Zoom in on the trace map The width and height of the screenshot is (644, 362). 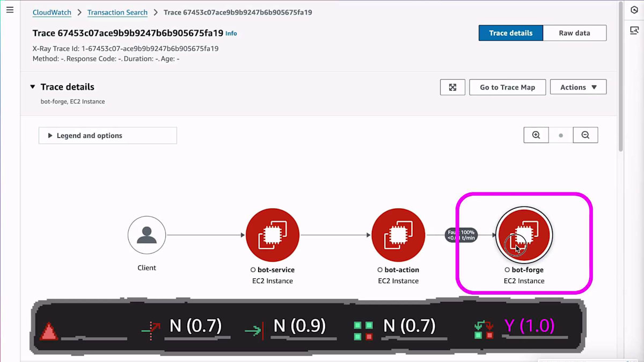click(536, 135)
